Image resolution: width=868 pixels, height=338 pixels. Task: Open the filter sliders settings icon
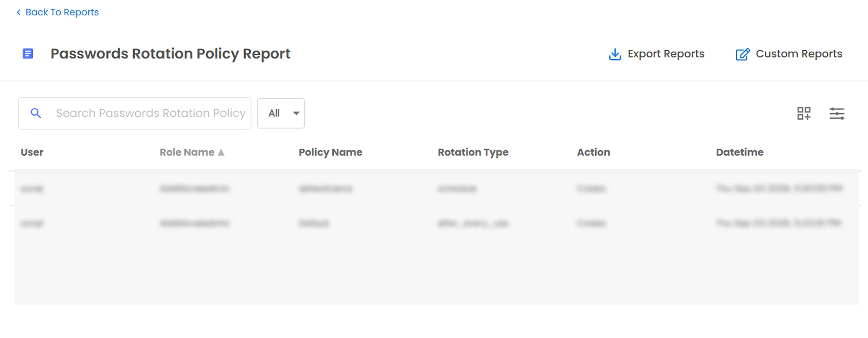pyautogui.click(x=837, y=113)
